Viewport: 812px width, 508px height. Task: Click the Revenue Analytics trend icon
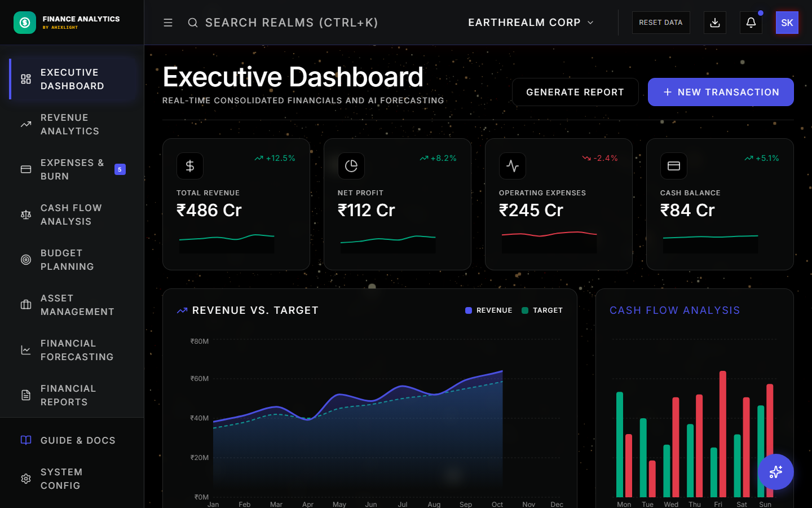[26, 124]
